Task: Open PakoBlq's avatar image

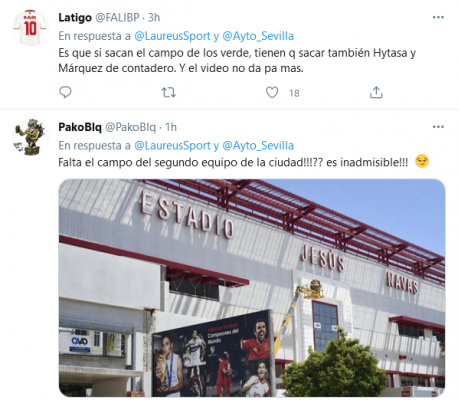Action: coord(30,137)
